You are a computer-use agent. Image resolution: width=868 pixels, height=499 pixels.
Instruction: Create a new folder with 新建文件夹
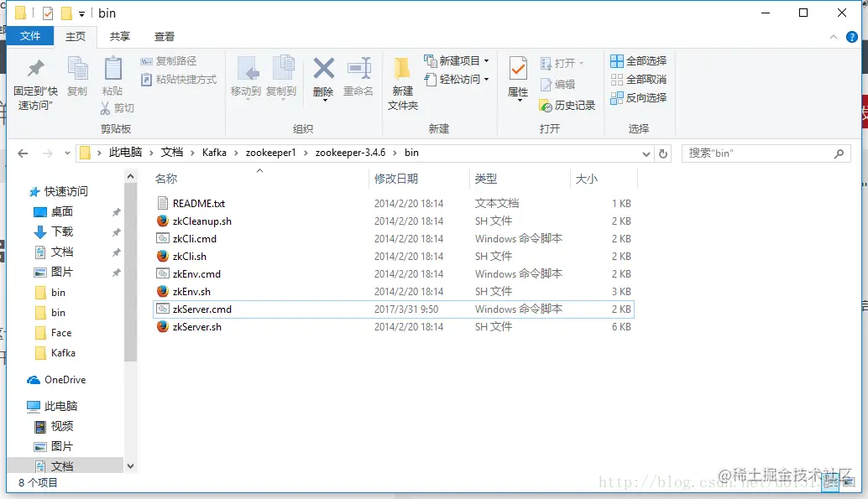tap(402, 83)
